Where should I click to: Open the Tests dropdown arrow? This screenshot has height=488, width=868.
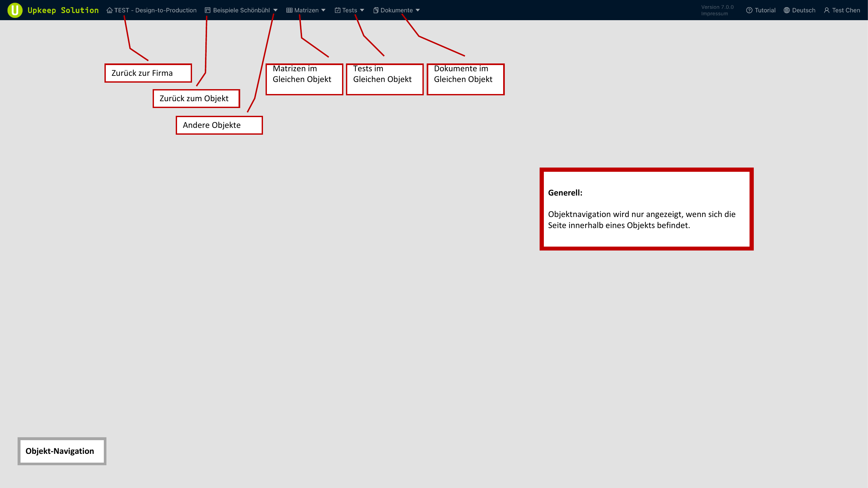362,10
